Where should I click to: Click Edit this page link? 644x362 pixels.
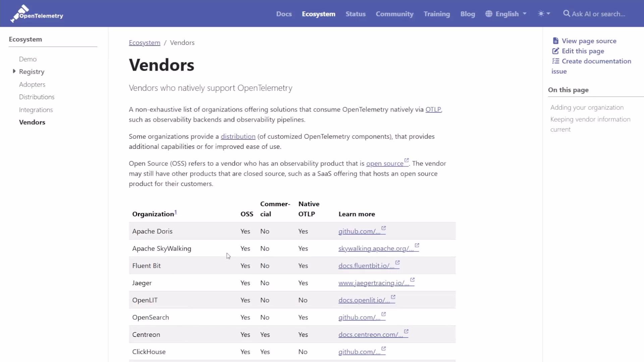(x=583, y=51)
